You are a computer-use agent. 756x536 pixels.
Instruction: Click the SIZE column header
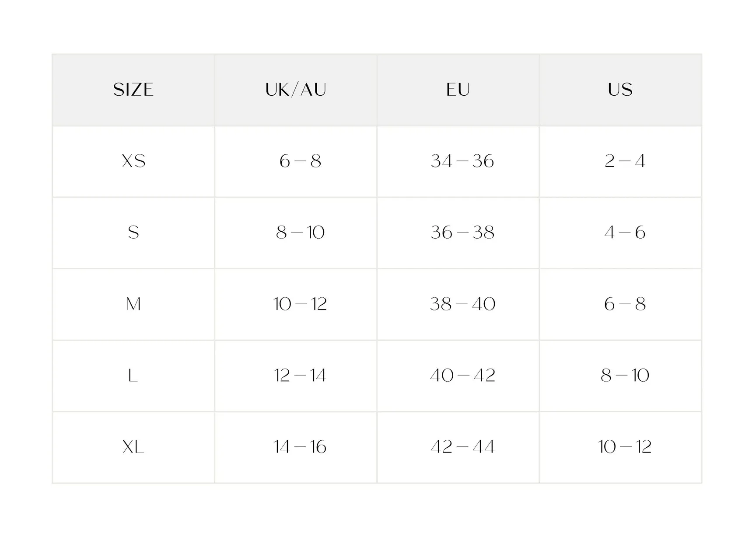click(133, 90)
